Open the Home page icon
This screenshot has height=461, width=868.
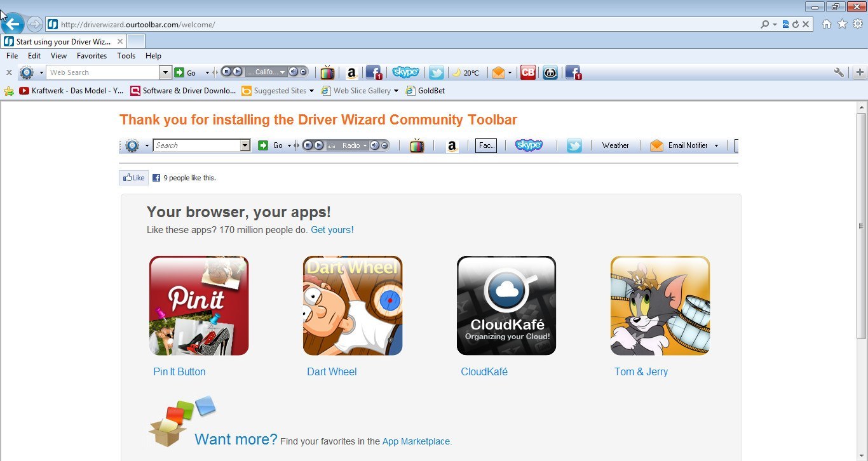[x=827, y=24]
